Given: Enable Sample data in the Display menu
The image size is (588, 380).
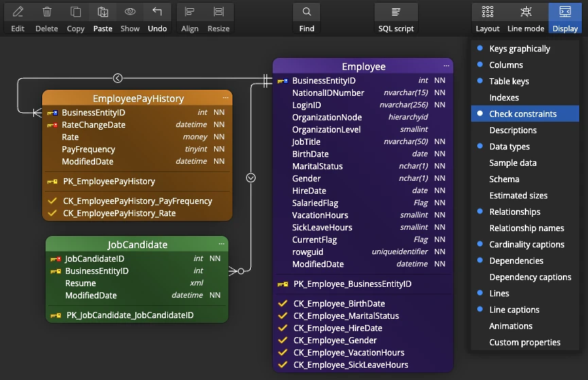Looking at the screenshot, I should pyautogui.click(x=525, y=162).
